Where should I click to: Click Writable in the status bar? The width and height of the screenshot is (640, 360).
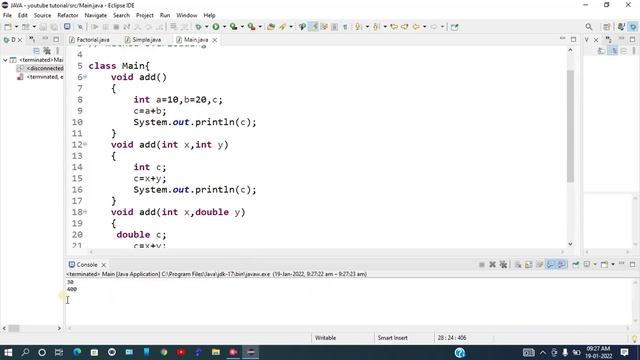point(325,338)
